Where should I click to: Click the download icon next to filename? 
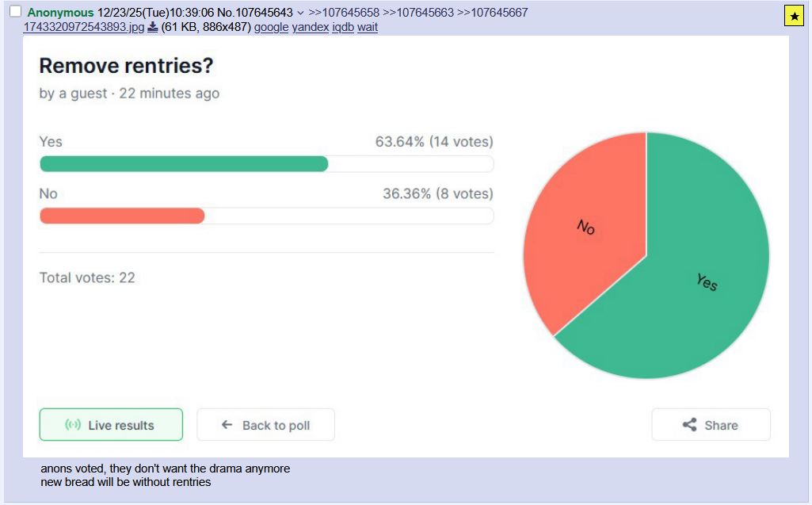153,27
